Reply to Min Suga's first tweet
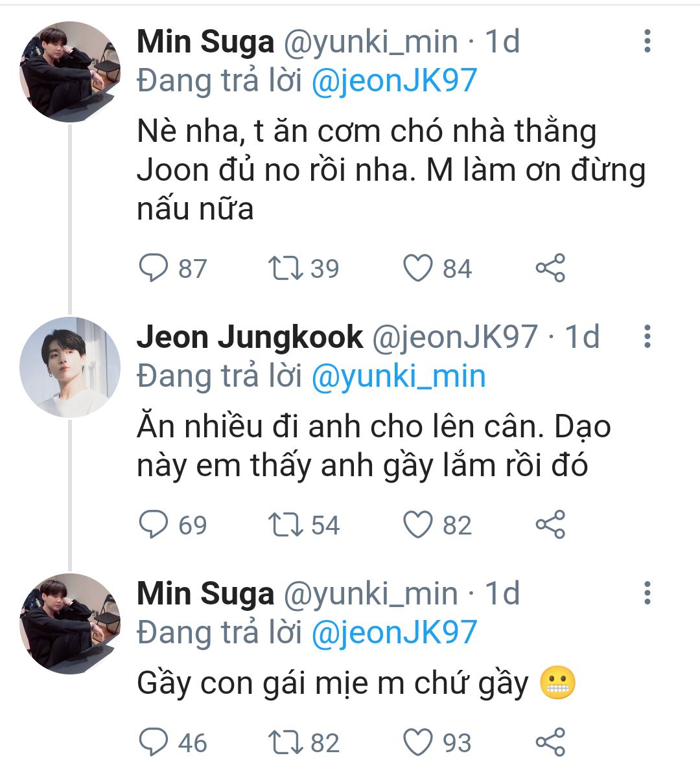 154,268
